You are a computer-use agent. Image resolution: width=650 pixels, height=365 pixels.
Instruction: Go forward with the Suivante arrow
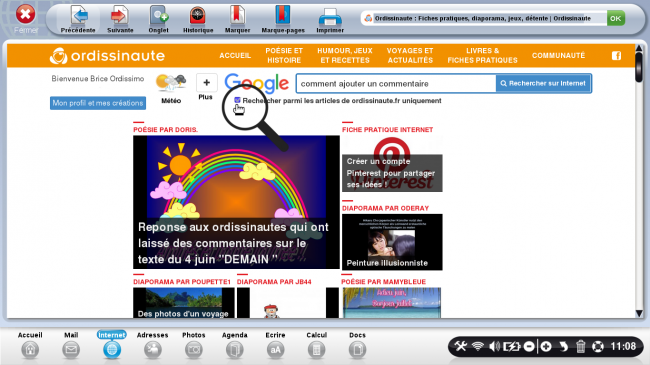(120, 19)
